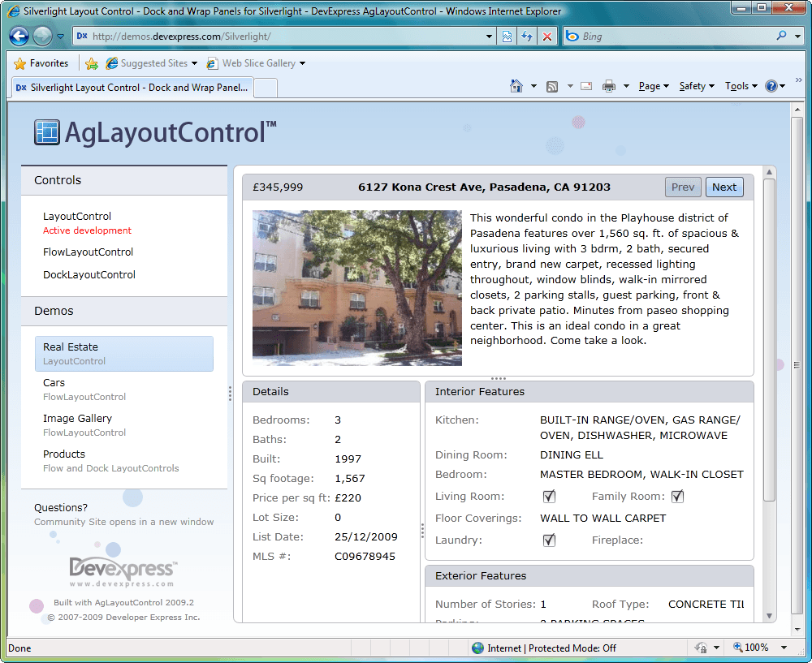Click the inner panel scroll up arrow

(769, 172)
